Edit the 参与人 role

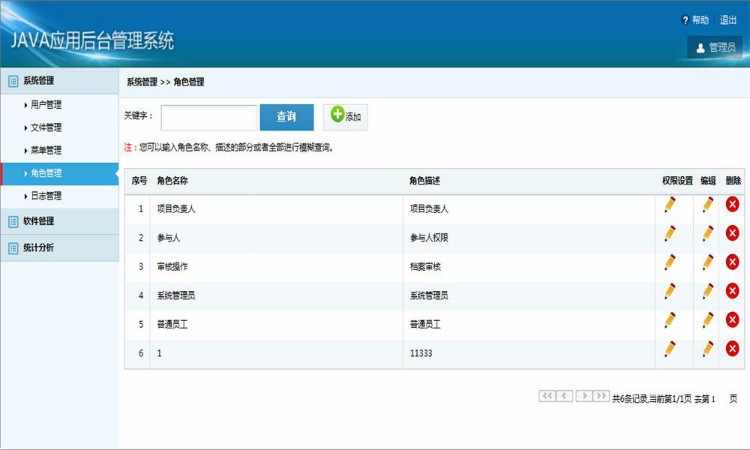707,233
